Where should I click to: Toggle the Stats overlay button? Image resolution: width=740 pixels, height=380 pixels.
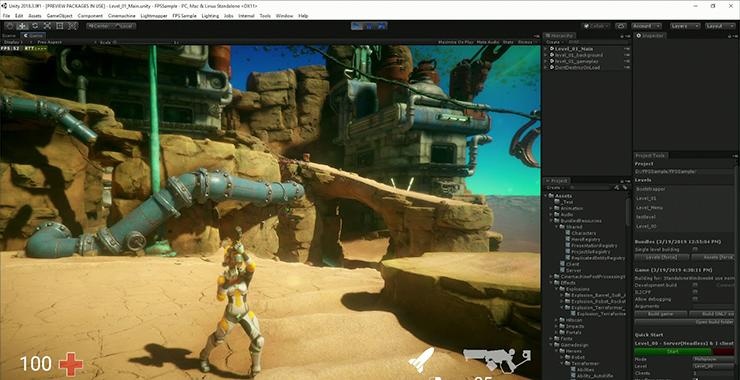pyautogui.click(x=508, y=42)
